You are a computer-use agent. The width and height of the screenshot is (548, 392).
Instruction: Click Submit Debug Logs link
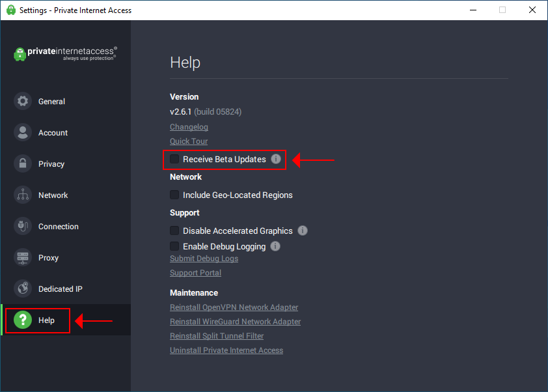coord(204,259)
